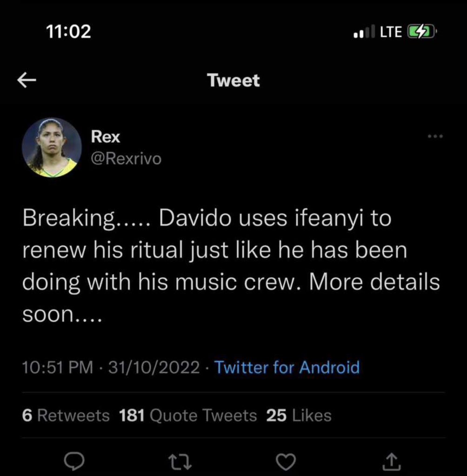View the 6 Retweets list
The width and height of the screenshot is (467, 476).
pyautogui.click(x=66, y=415)
